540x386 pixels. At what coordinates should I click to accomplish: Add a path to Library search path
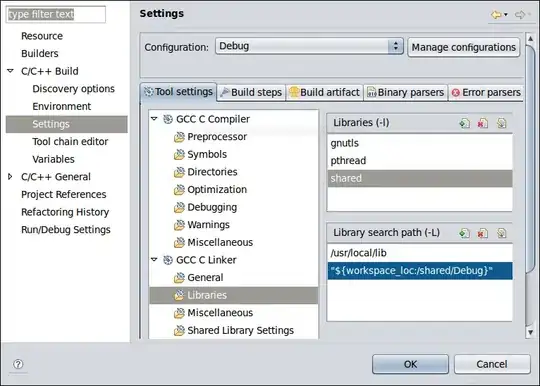(x=465, y=233)
